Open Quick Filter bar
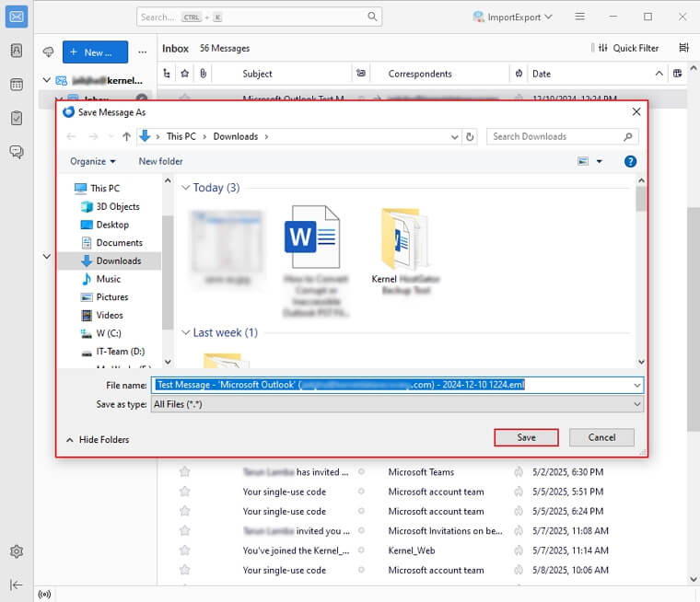The height and width of the screenshot is (602, 700). pos(628,48)
